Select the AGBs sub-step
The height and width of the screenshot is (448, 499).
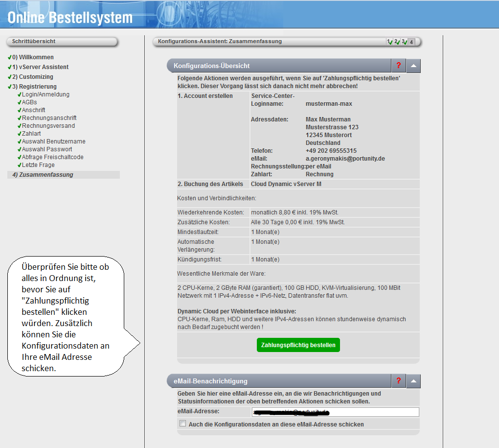pyautogui.click(x=29, y=102)
